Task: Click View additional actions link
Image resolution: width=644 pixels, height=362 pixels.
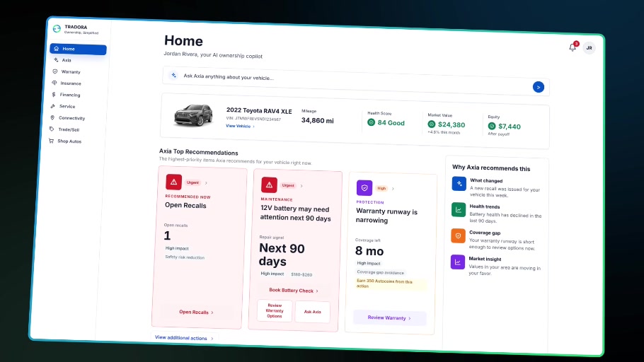Action: click(x=184, y=338)
